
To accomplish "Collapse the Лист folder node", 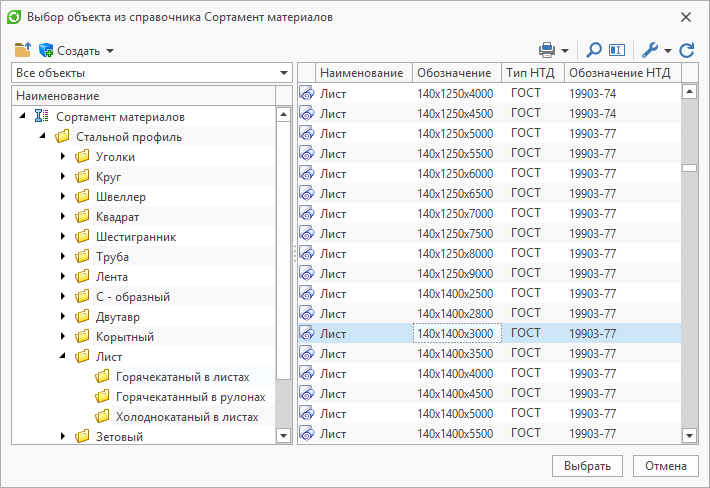I will coord(63,356).
